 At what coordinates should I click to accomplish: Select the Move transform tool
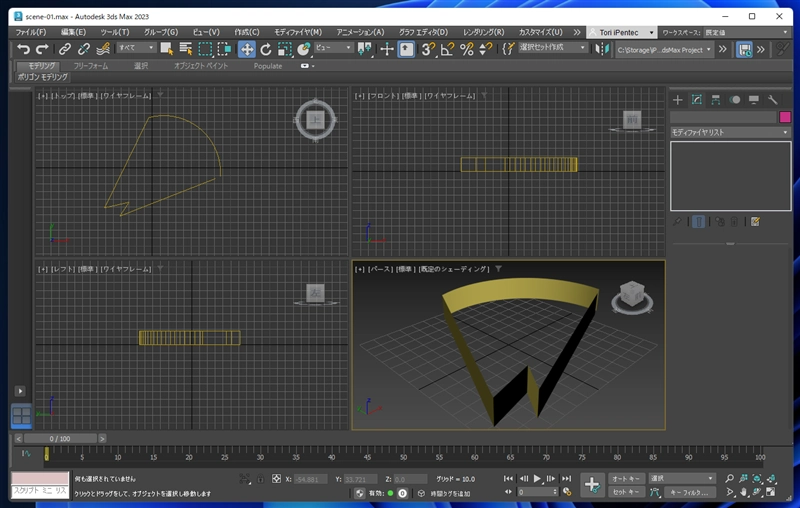click(246, 49)
